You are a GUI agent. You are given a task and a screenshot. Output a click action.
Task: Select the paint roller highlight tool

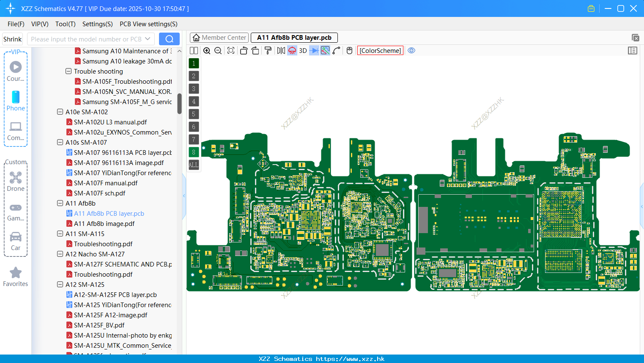tap(268, 50)
